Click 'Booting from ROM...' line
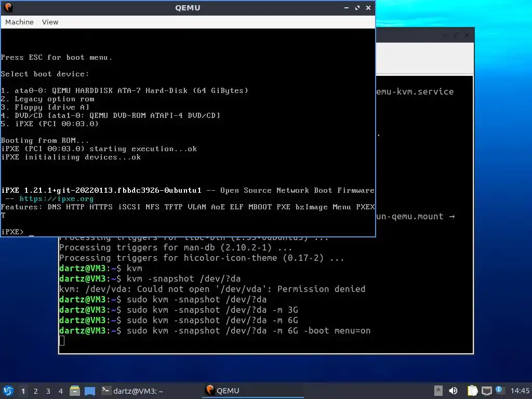The width and height of the screenshot is (532, 399). click(45, 140)
